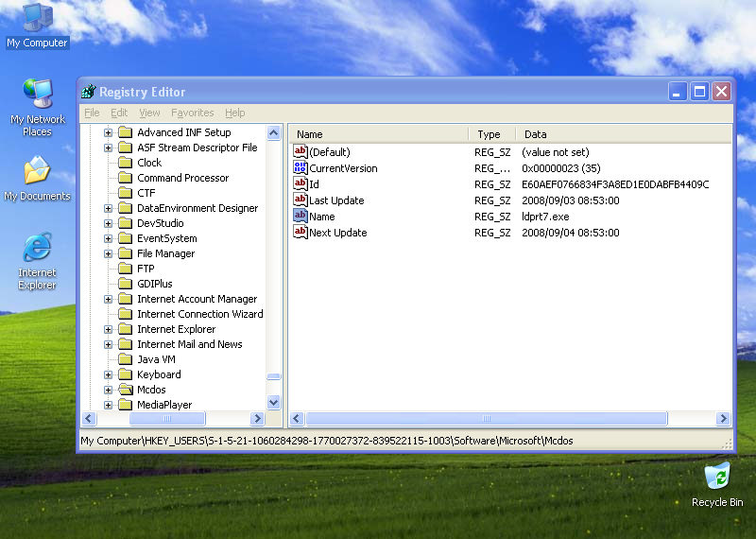
Task: Click the Java VM folder icon
Action: (125, 359)
